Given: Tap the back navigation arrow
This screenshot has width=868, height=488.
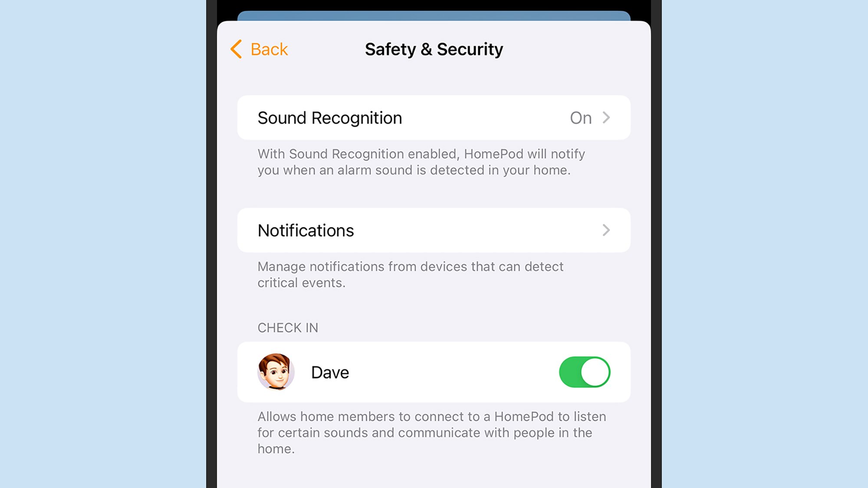Looking at the screenshot, I should 237,48.
